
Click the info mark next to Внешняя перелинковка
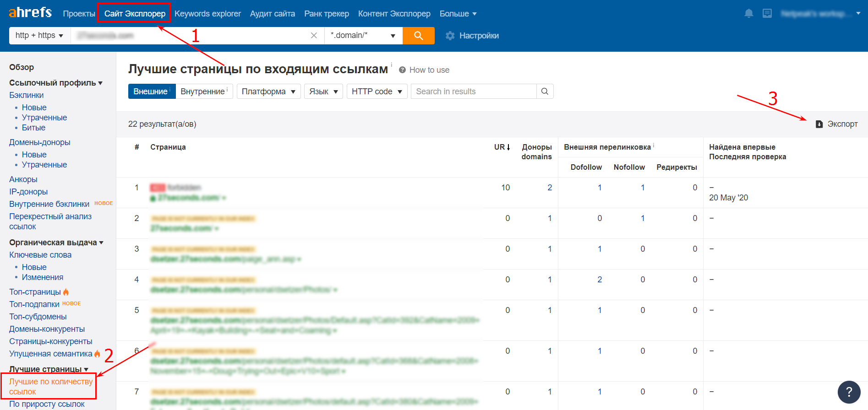click(654, 145)
